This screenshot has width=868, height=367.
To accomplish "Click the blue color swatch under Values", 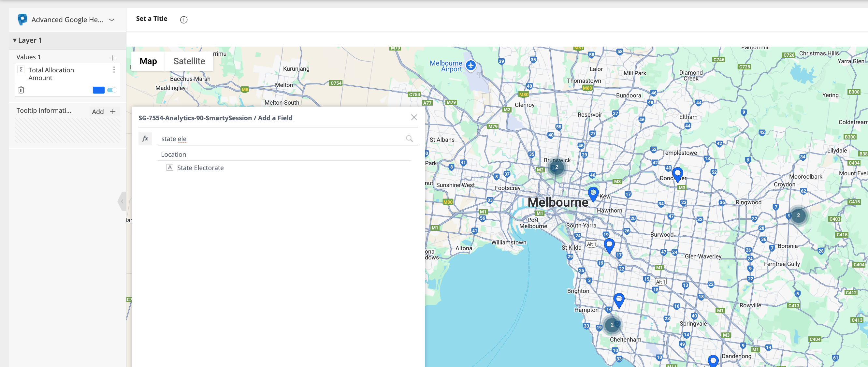I will [98, 90].
